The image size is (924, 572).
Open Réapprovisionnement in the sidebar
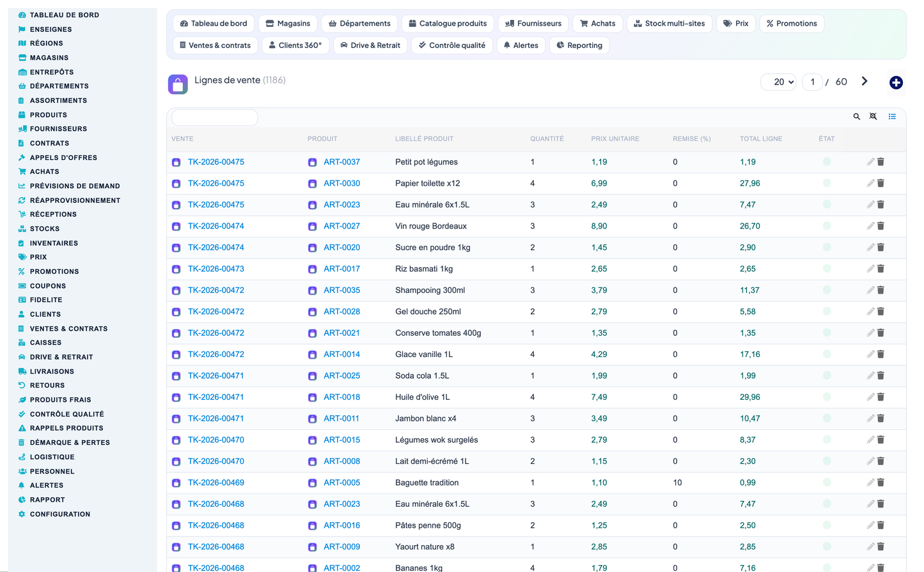click(x=75, y=200)
